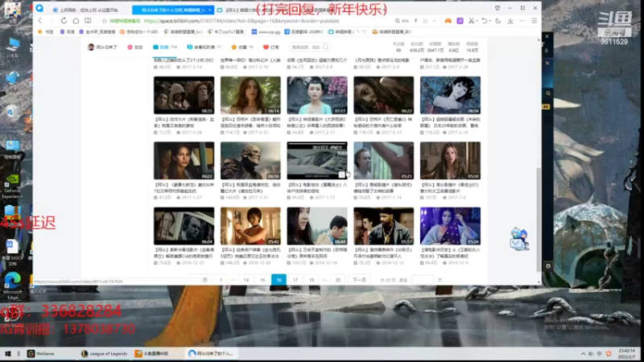Image resolution: width=644 pixels, height=362 pixels.
Task: Bookmark this page with the star icon
Action: click(105, 21)
